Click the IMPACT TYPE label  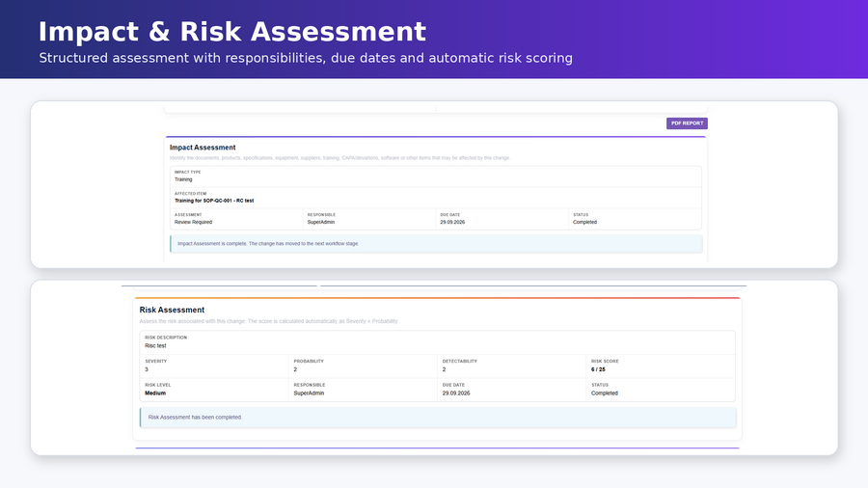pos(188,172)
